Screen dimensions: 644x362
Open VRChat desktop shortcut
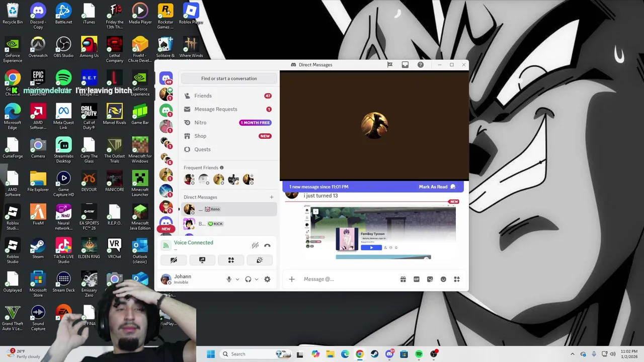pyautogui.click(x=114, y=248)
